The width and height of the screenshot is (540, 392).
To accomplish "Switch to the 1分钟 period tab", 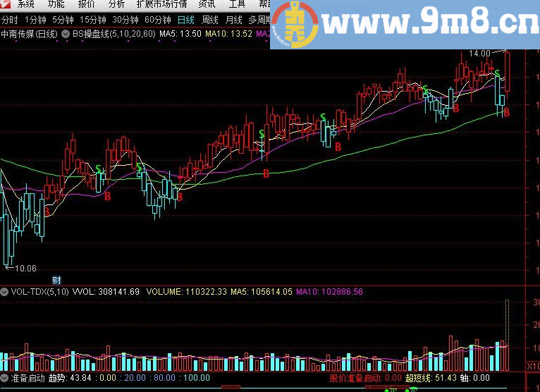I will [35, 20].
